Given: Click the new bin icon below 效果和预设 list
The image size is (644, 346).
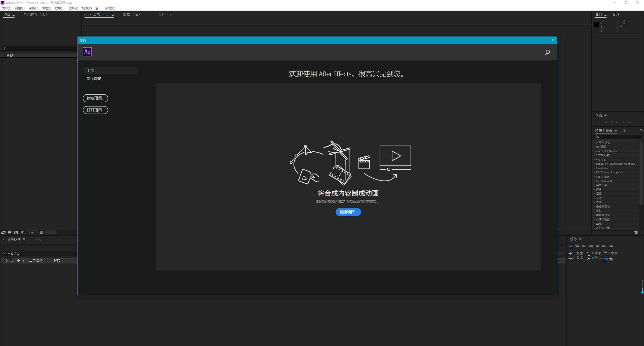Looking at the screenshot, I should click(636, 232).
